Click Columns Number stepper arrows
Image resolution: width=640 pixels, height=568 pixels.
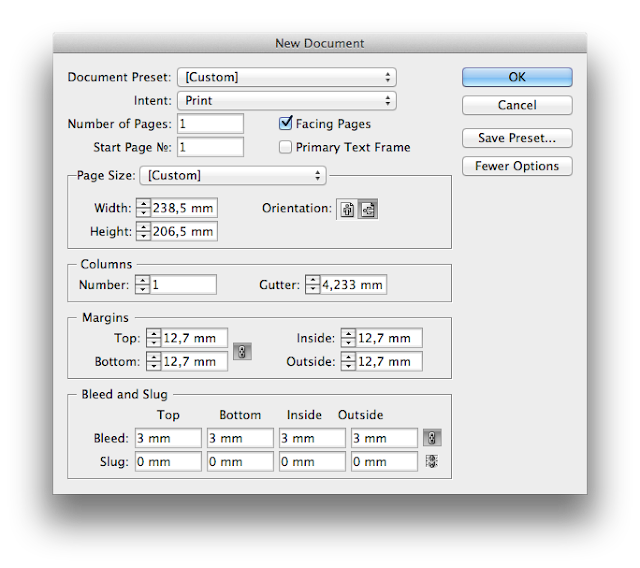(143, 285)
